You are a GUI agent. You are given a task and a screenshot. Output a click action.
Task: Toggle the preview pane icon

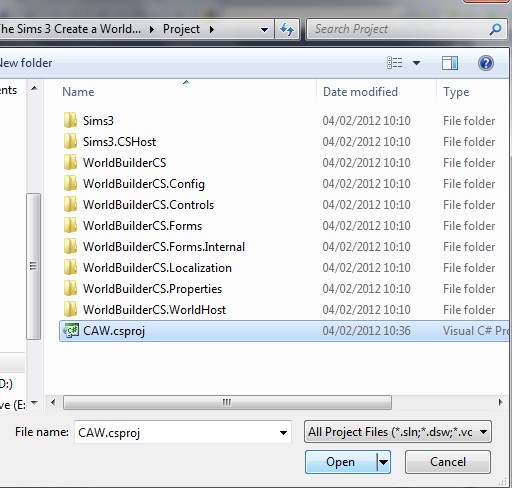tap(450, 63)
